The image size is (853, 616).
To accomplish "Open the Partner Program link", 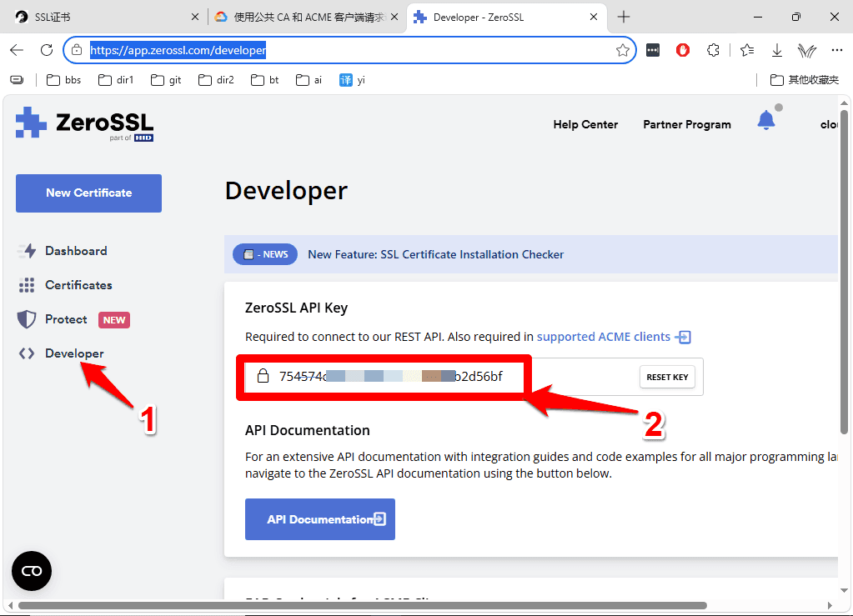I will coord(686,124).
